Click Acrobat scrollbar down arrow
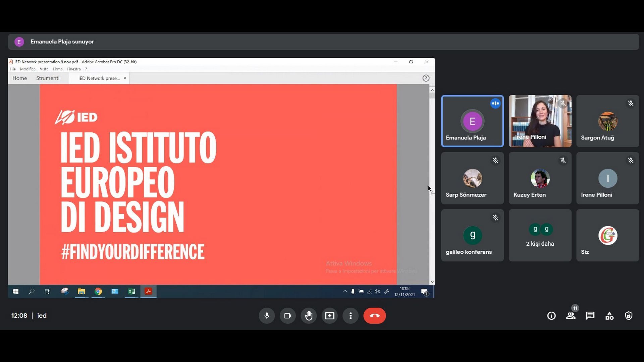This screenshot has height=362, width=644. (432, 282)
